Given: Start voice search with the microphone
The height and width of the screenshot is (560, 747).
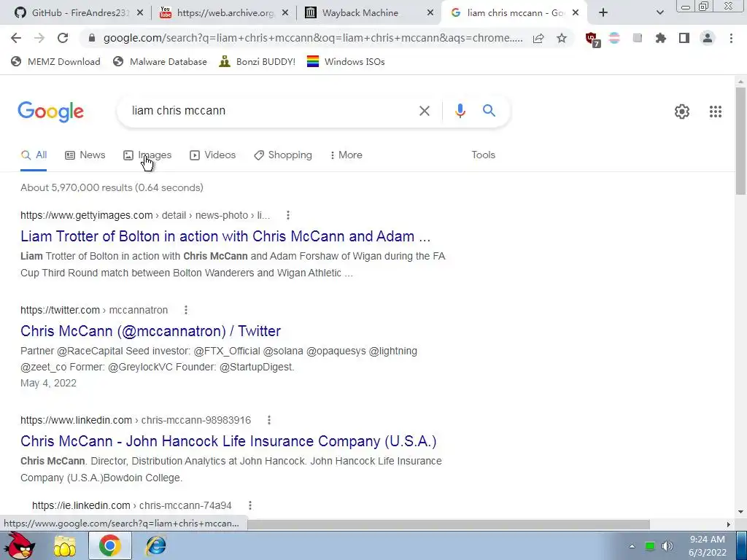Looking at the screenshot, I should tap(460, 111).
